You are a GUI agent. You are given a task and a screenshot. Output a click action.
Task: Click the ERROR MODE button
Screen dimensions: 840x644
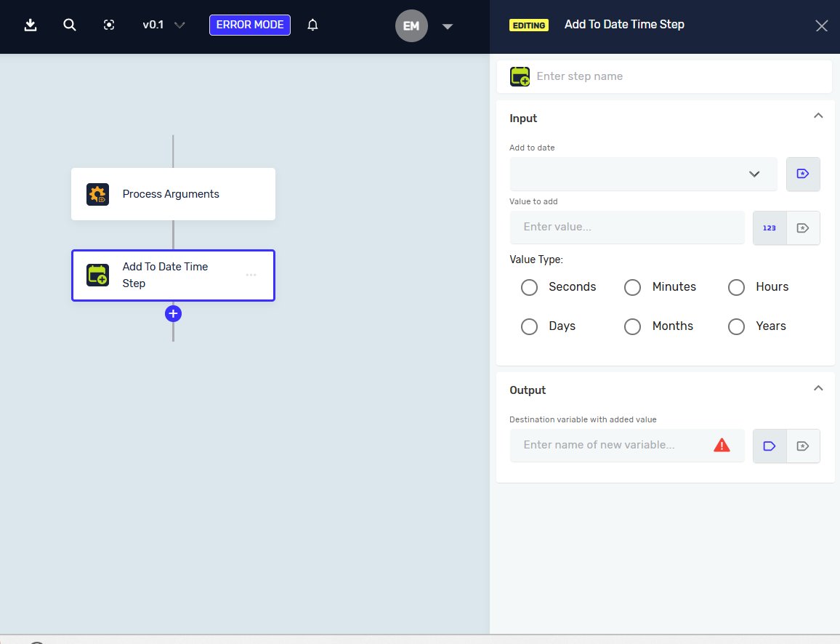[250, 25]
